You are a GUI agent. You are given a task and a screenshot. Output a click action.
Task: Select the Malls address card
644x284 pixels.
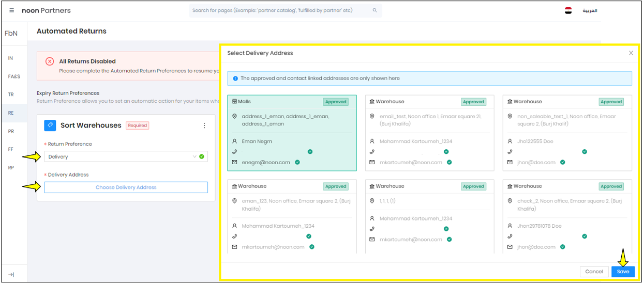pos(292,133)
